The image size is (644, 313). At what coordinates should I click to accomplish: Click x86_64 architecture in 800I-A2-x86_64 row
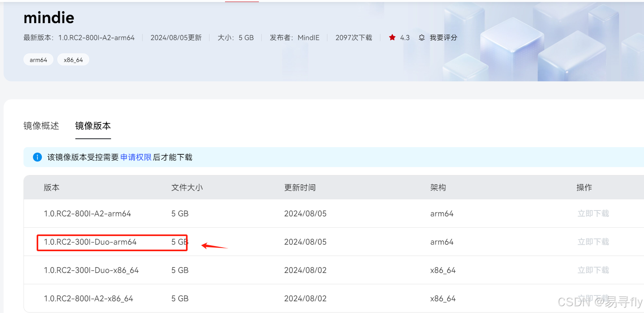pos(443,299)
